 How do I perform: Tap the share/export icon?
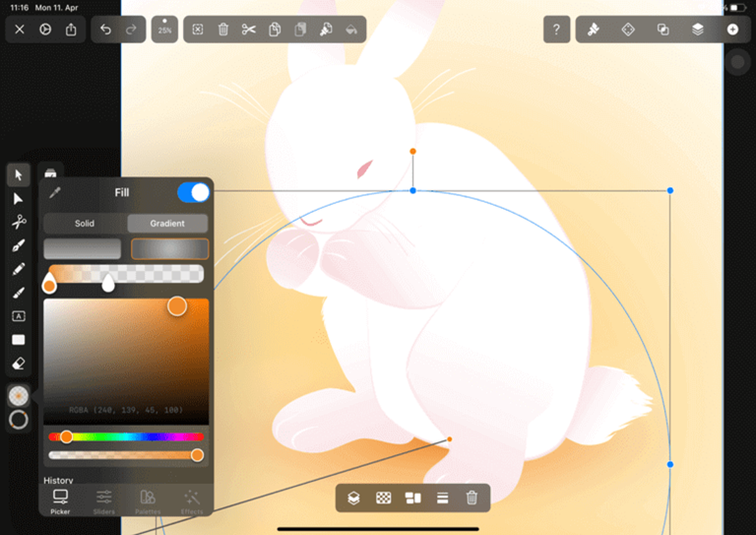coord(71,30)
